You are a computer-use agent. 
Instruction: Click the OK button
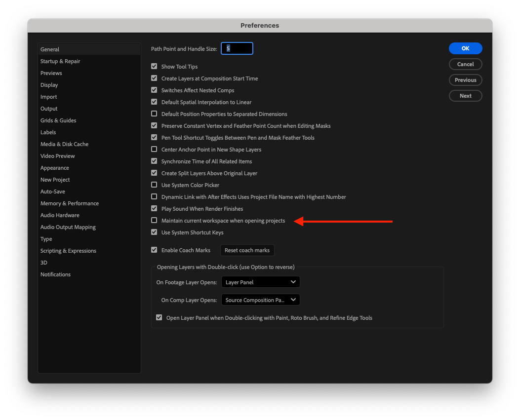pyautogui.click(x=465, y=48)
